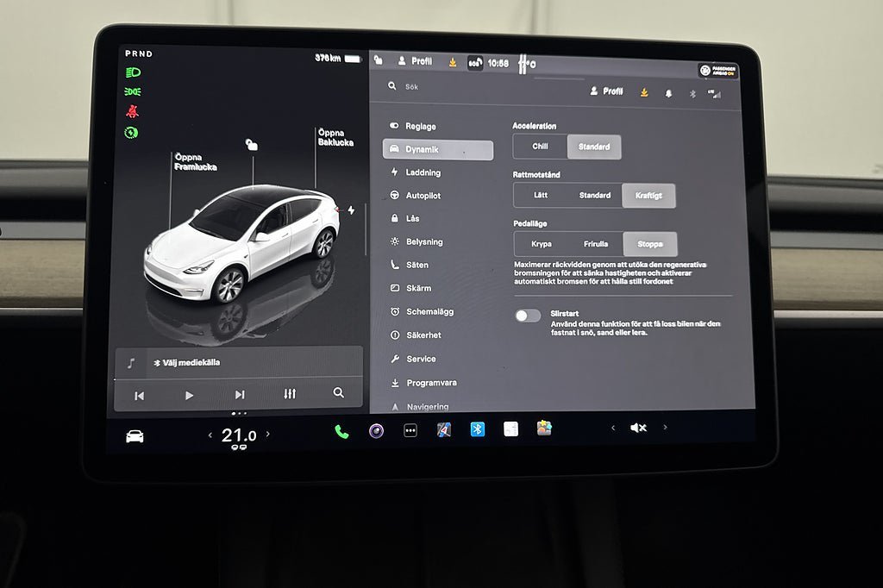Open the all apps three-dots icon
The width and height of the screenshot is (883, 588).
click(x=410, y=431)
